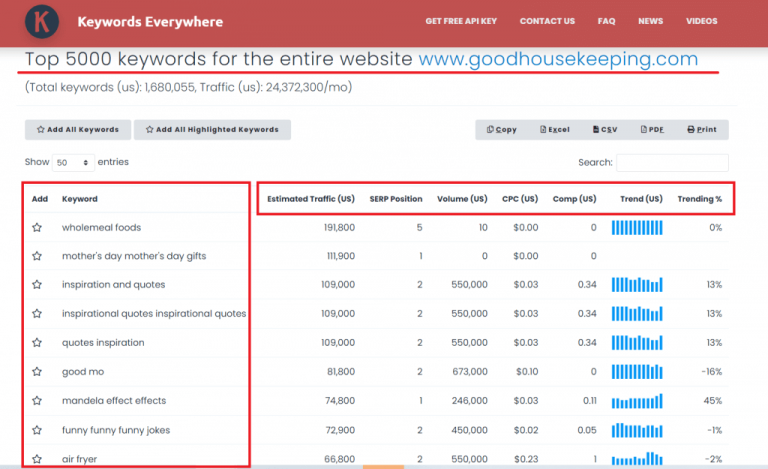Focus the Search input field
The height and width of the screenshot is (469, 768).
coord(672,163)
